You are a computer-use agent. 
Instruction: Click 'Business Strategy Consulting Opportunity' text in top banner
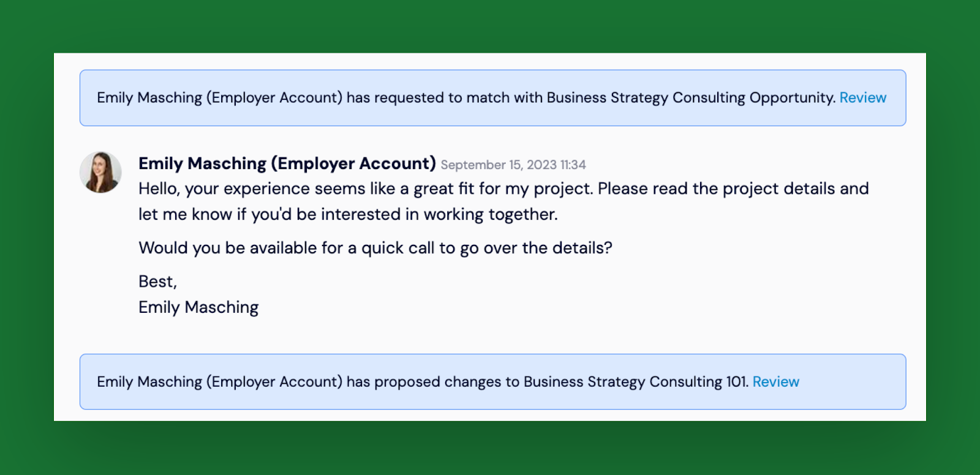(691, 98)
